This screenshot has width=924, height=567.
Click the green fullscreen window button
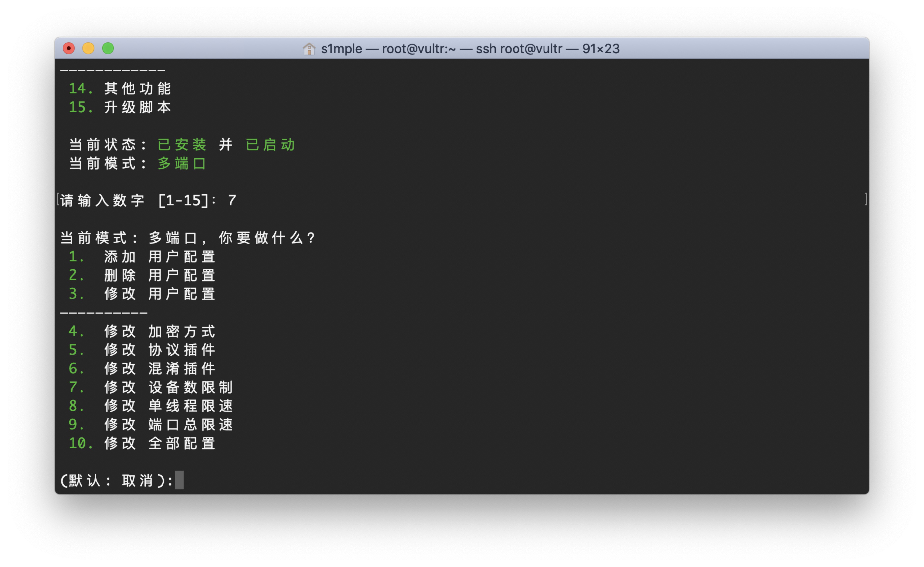[x=108, y=48]
